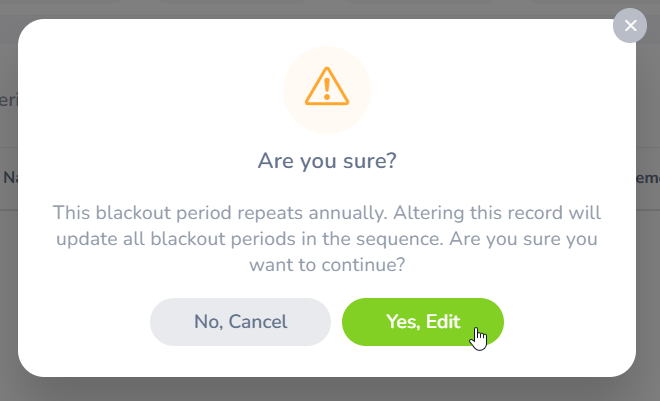Click the "want to continue?" line of text
The image size is (660, 401).
coord(327,266)
